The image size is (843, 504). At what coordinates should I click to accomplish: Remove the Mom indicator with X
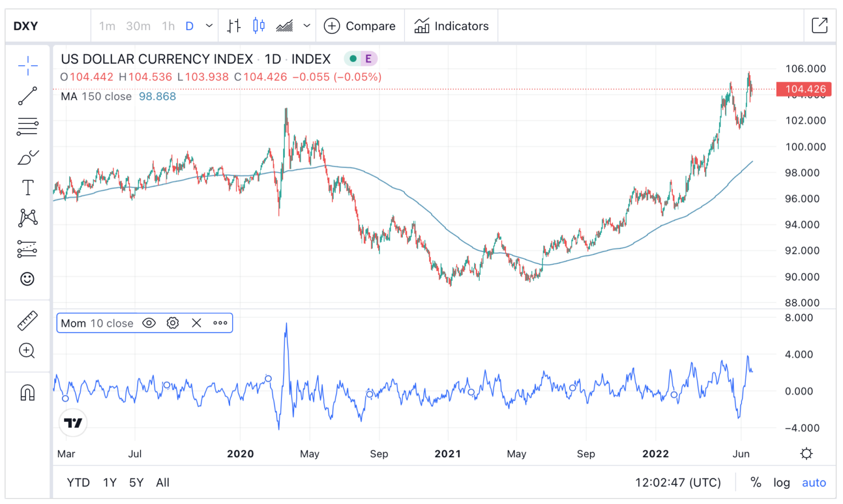tap(196, 323)
